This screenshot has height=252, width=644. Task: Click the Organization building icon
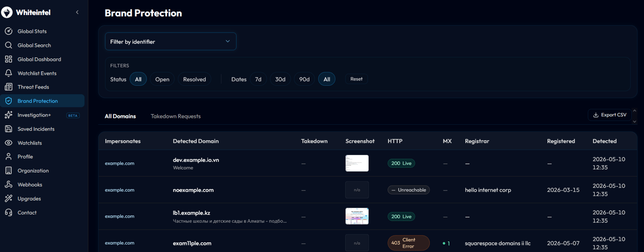8,171
